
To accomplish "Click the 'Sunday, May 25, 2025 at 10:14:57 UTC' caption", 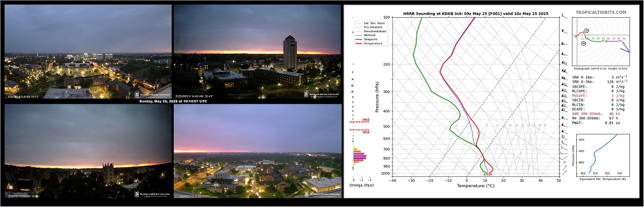I will tap(173, 101).
